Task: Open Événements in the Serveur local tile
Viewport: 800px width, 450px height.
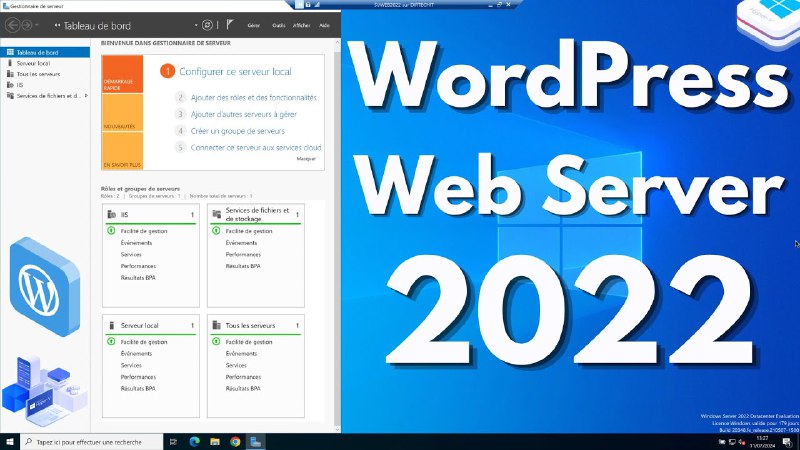Action: tap(136, 354)
